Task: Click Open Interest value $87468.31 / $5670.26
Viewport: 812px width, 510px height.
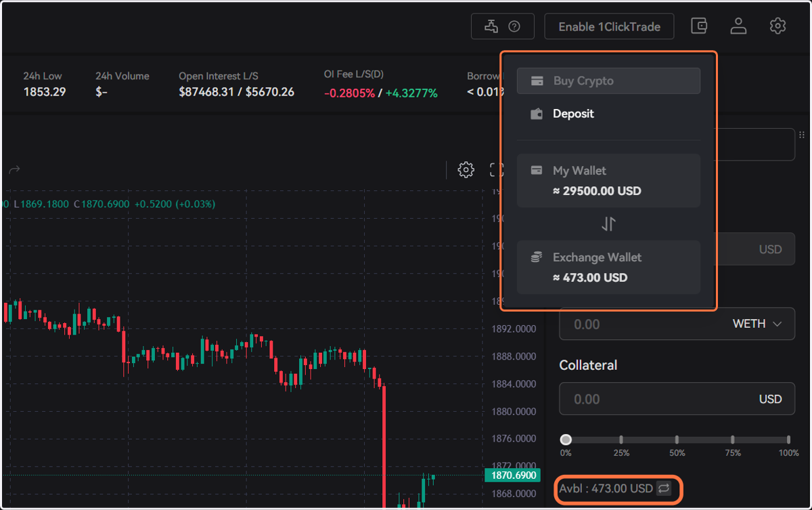Action: click(236, 92)
